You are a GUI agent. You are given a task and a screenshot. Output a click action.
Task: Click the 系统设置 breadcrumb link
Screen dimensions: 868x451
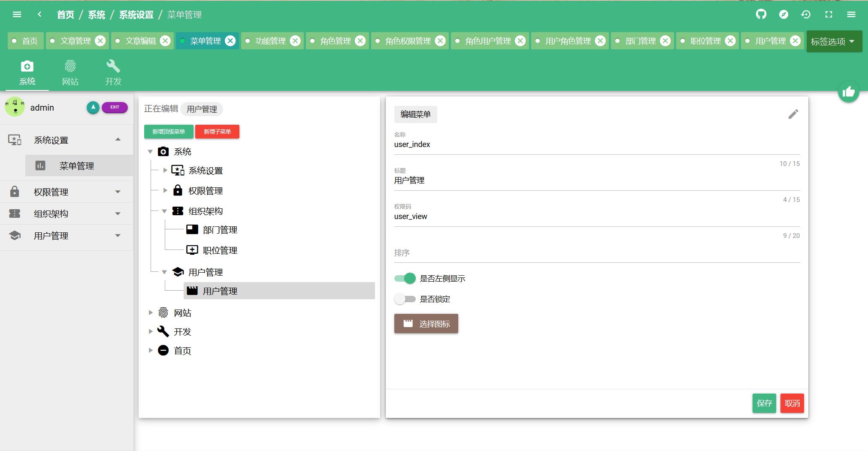[136, 15]
